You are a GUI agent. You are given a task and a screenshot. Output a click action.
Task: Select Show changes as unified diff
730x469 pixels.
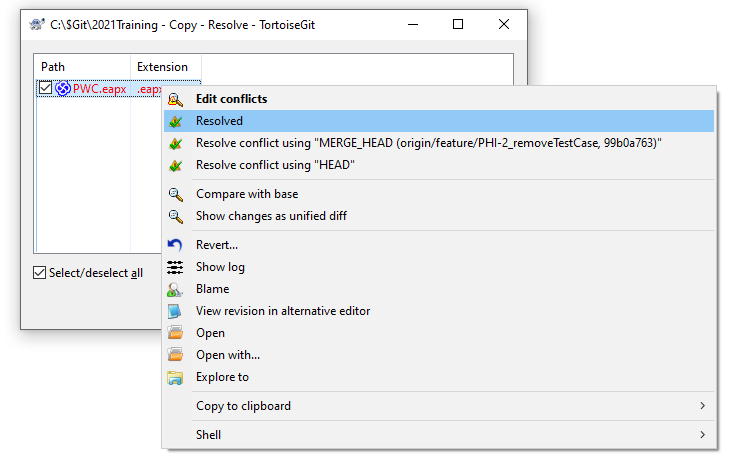271,216
